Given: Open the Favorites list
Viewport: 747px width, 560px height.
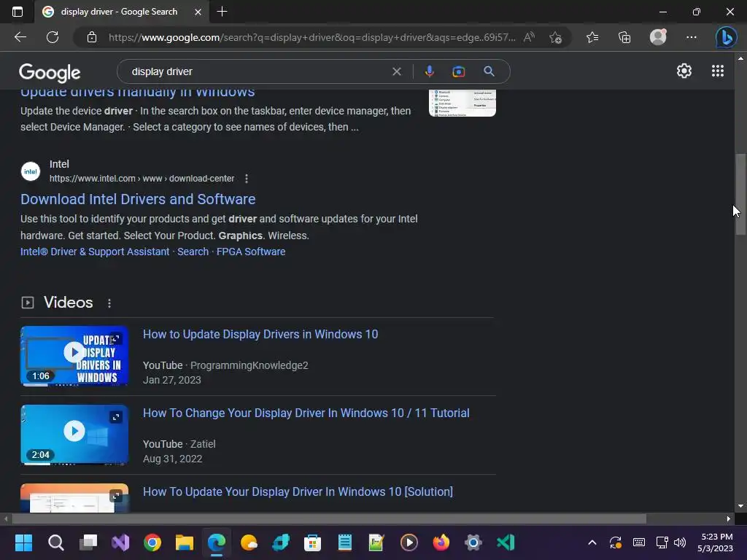Looking at the screenshot, I should point(592,37).
